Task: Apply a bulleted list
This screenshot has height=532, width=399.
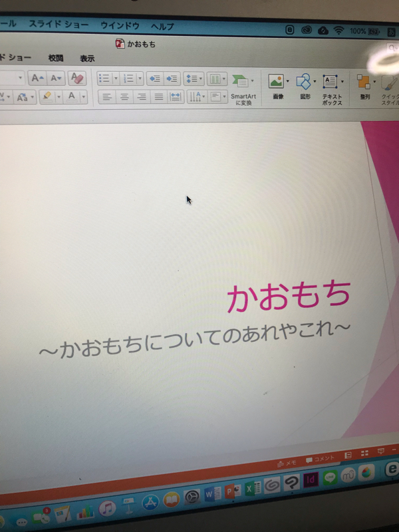Action: coord(104,78)
